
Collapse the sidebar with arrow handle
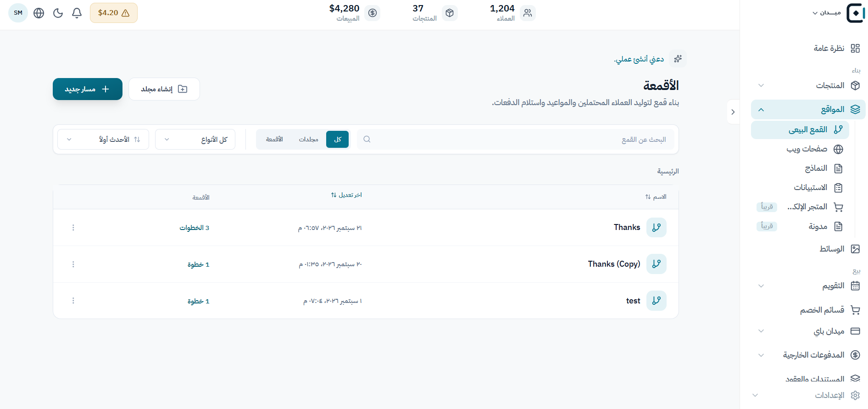(733, 112)
